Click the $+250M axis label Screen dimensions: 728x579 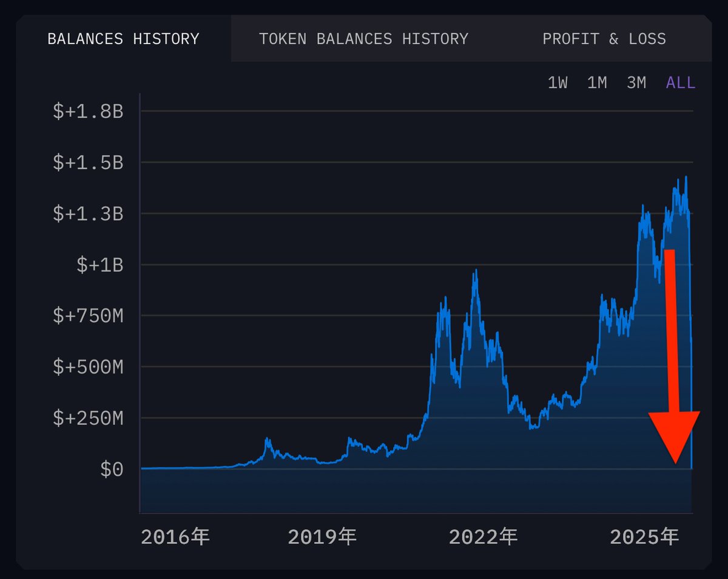(88, 418)
